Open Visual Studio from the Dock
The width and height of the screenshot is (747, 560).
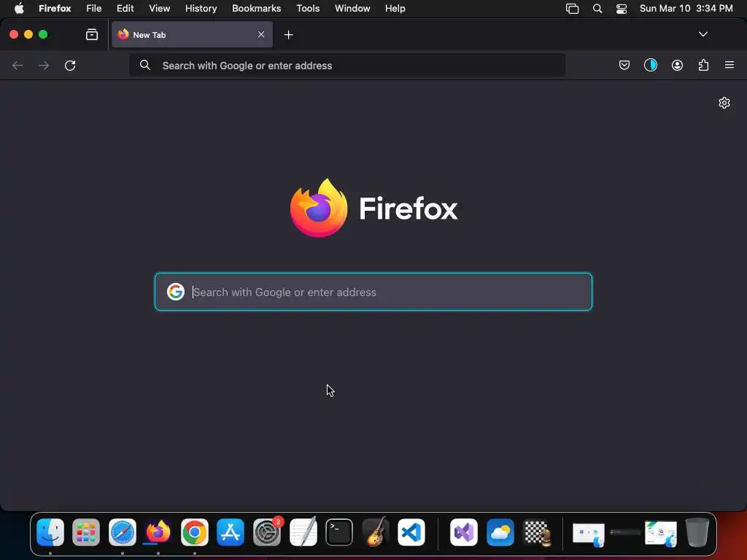click(464, 532)
